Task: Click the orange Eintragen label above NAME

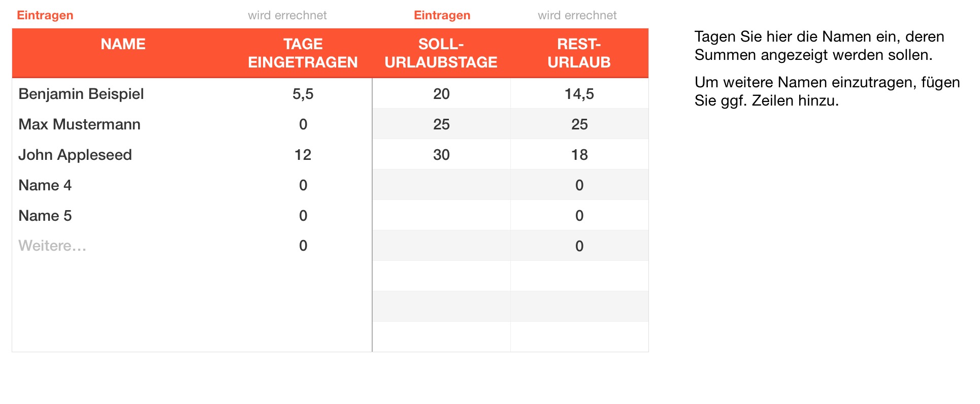Action: click(x=45, y=15)
